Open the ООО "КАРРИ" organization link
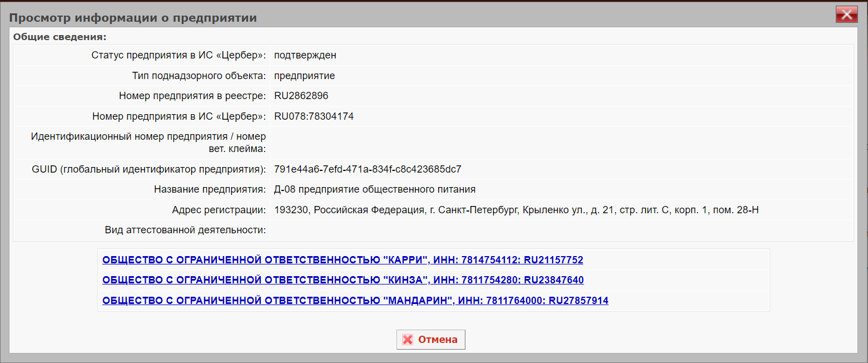 [343, 260]
